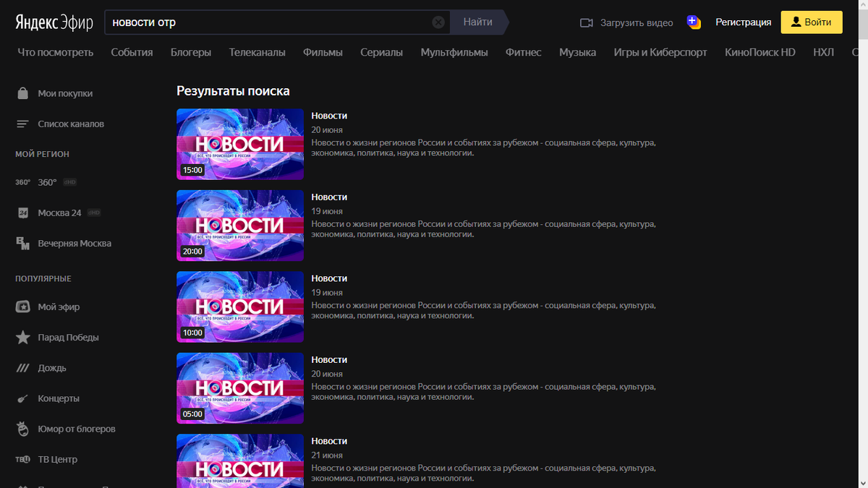868x488 pixels.
Task: Open Новости title next to 20:00 video
Action: 329,197
